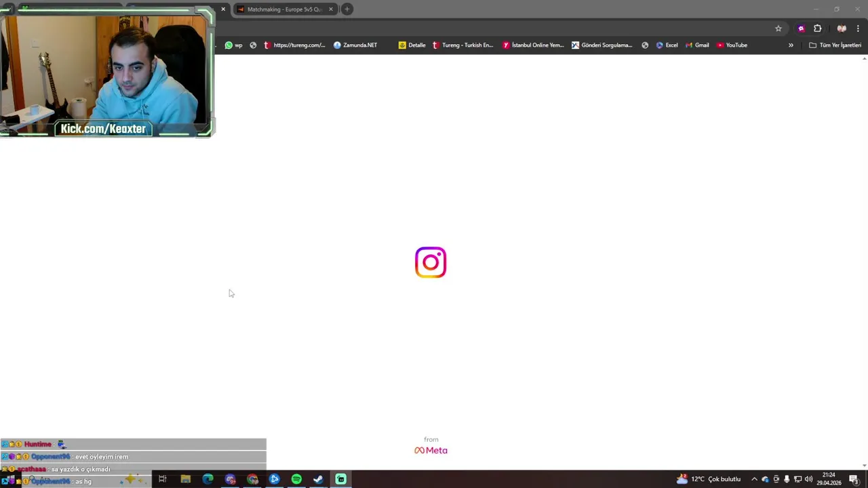Open the Gmail bookmark
Screen dimensions: 868x488
697,45
